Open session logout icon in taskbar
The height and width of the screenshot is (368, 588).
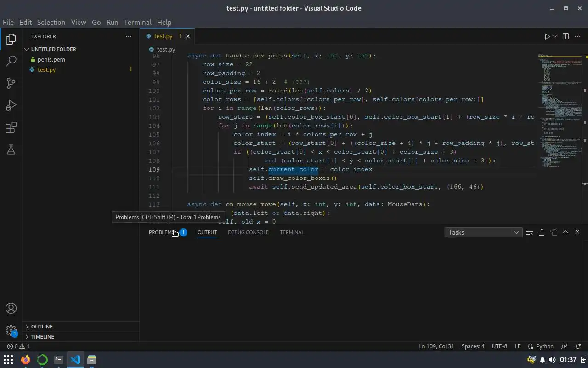(582, 360)
